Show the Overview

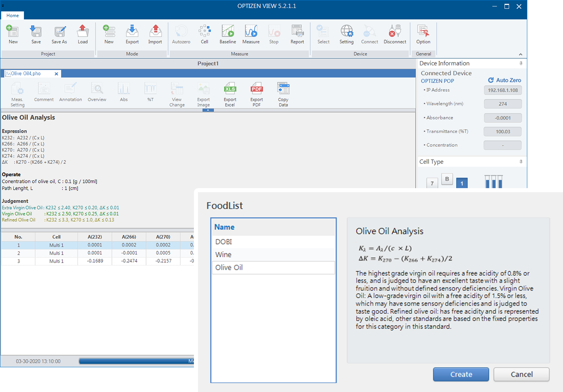tap(97, 92)
